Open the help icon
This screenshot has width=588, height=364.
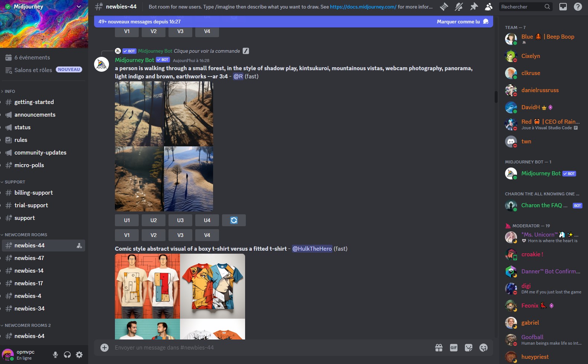pyautogui.click(x=578, y=7)
